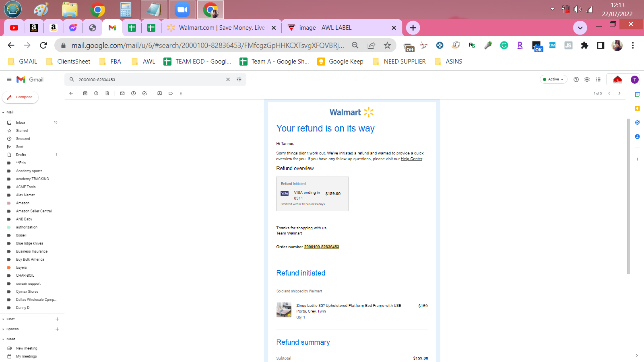
Task: Switch to image - AWL LABEL tab
Action: (342, 28)
